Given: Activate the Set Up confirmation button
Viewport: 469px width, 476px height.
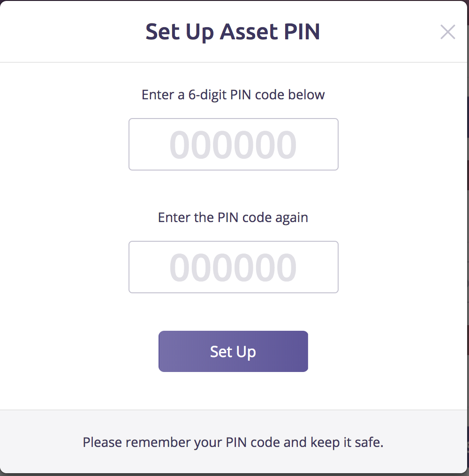Looking at the screenshot, I should coord(233,351).
